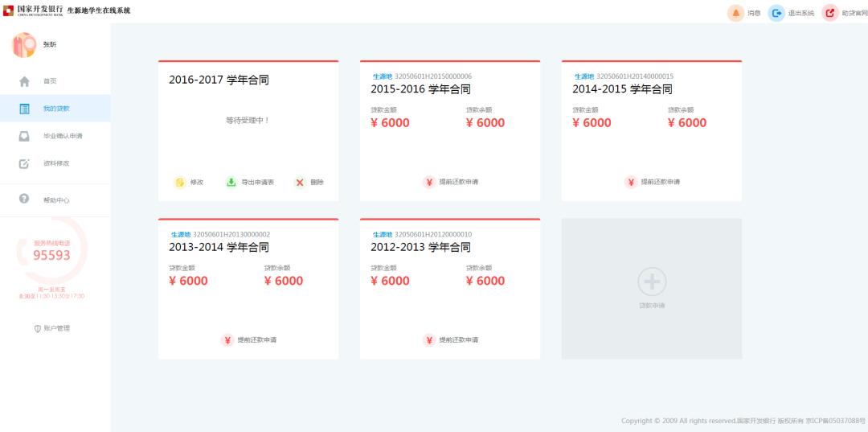Click the green 导出申请表 download icon
This screenshot has width=868, height=432.
231,183
